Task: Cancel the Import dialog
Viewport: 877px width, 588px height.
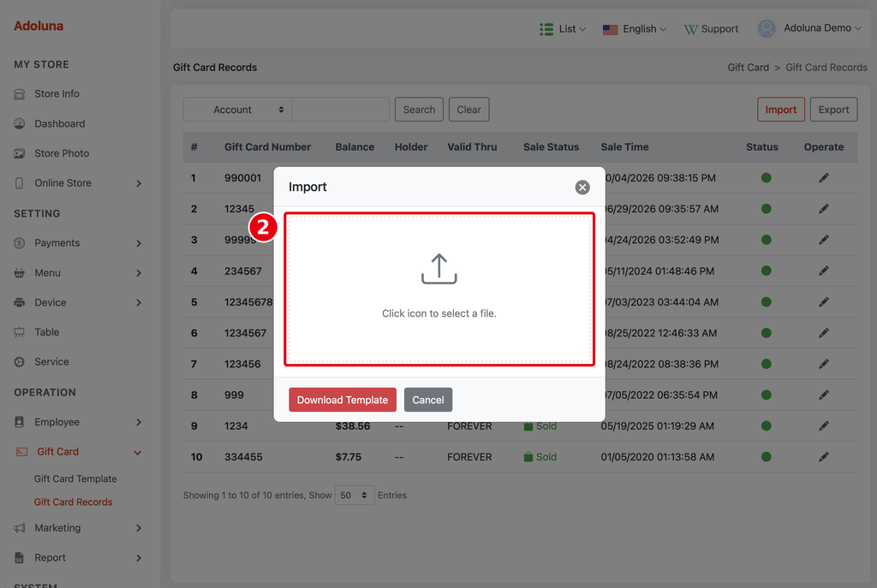Action: 428,400
